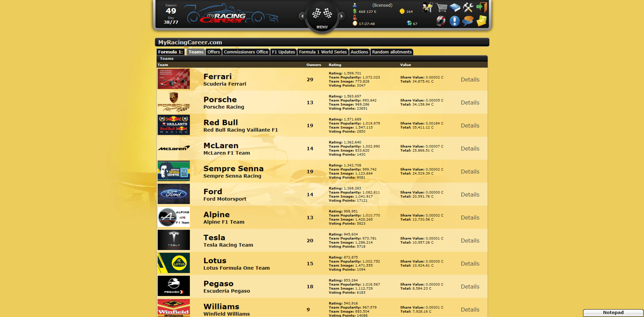Image resolution: width=644 pixels, height=317 pixels.
Task: Click the blue user profile icon
Action: pyautogui.click(x=355, y=5)
